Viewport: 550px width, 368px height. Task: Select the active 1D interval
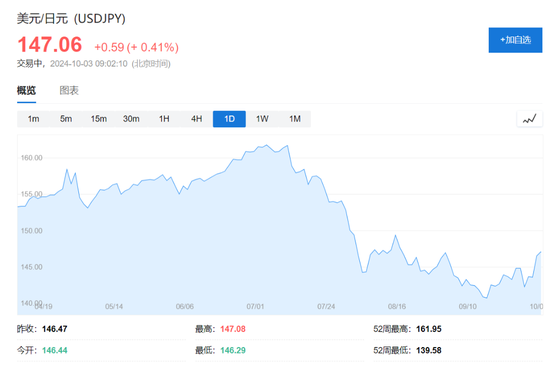(229, 119)
